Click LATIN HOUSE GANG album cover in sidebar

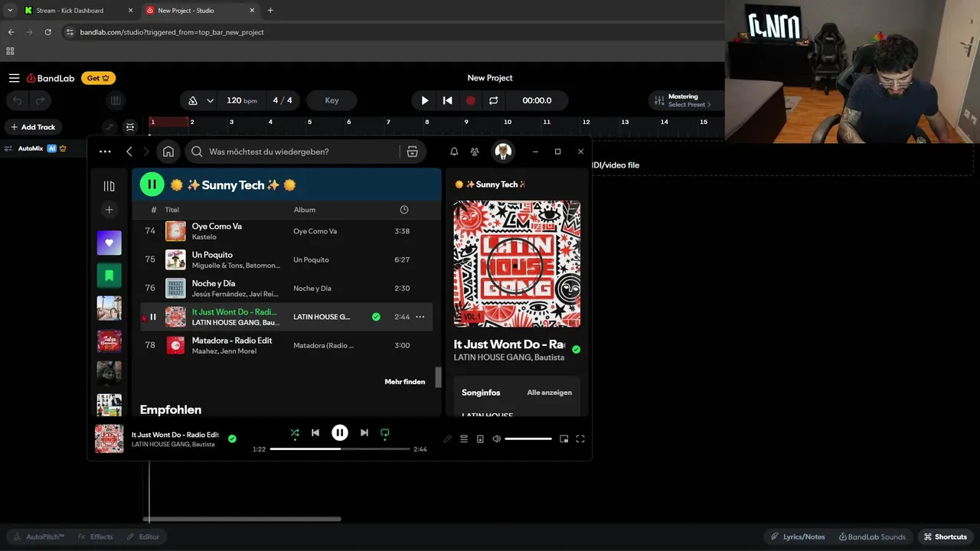point(517,264)
